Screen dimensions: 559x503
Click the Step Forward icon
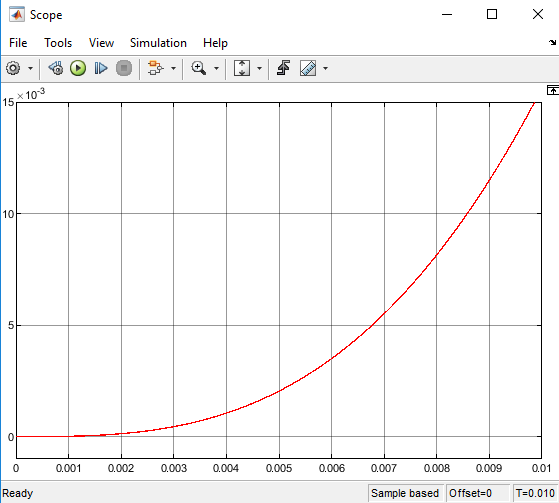pyautogui.click(x=101, y=68)
